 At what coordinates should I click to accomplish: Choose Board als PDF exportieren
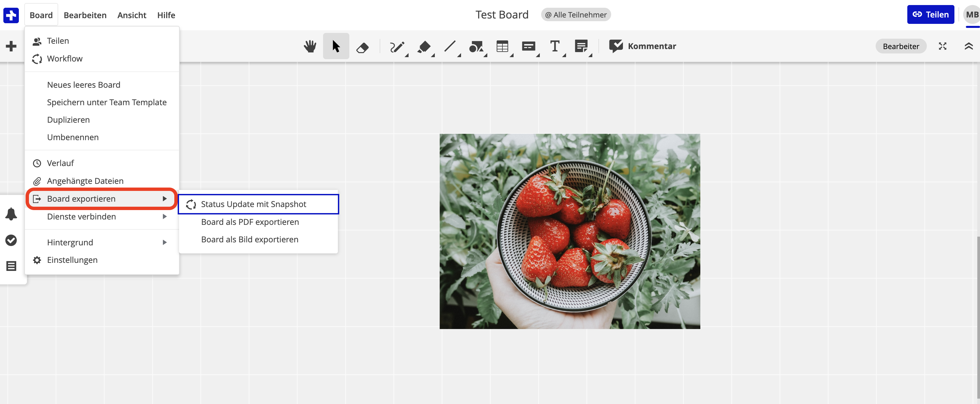250,222
